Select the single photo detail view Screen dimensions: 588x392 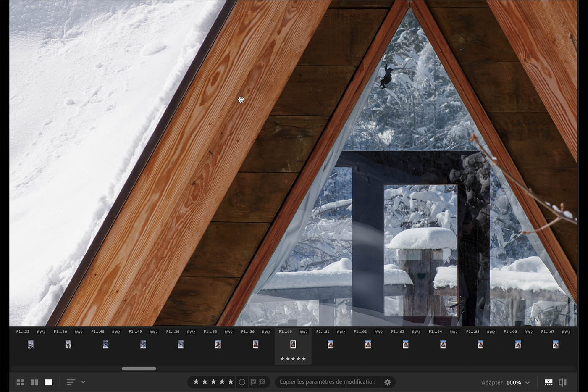point(49,382)
